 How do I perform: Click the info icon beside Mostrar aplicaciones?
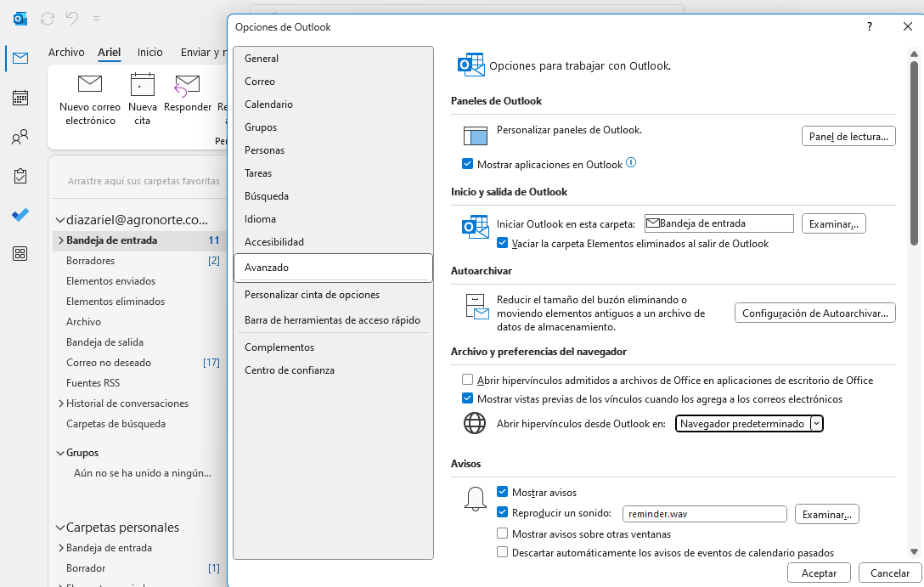point(630,162)
